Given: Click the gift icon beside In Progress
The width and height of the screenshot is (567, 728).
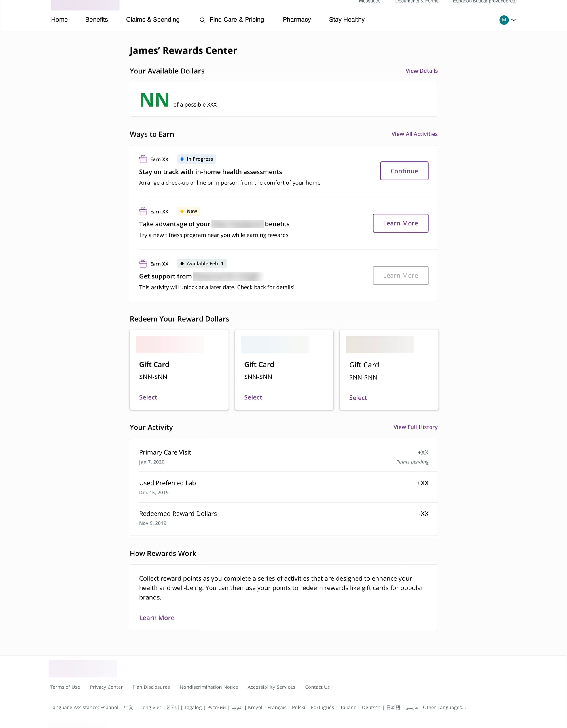Looking at the screenshot, I should [143, 159].
